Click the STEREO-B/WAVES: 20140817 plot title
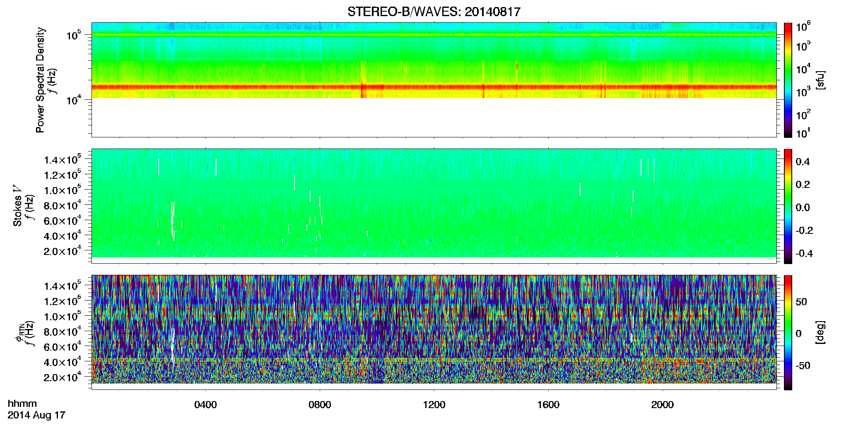Viewport: 868px width, 447px height. [434, 12]
